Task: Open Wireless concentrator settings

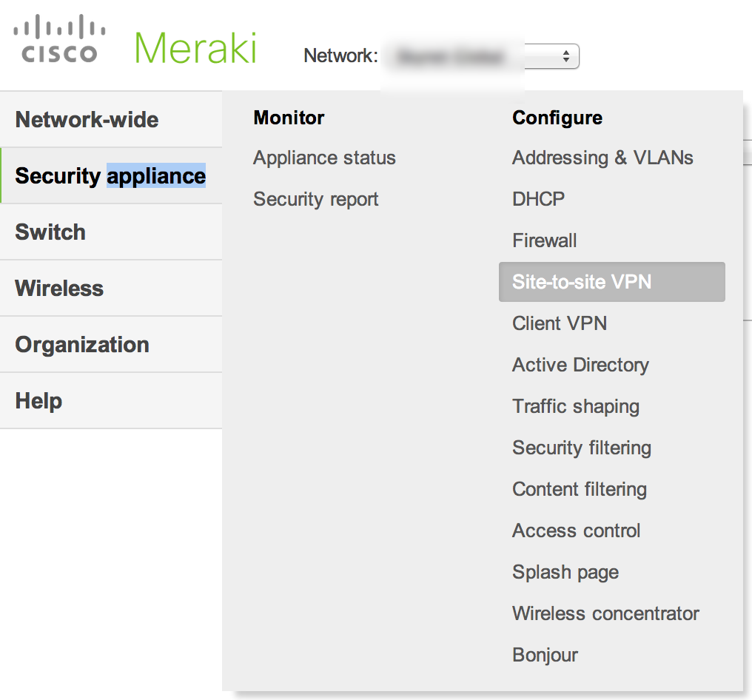Action: [x=605, y=613]
